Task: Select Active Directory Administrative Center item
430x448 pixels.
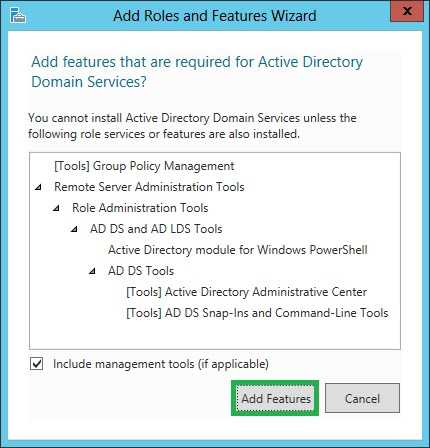Action: click(246, 292)
